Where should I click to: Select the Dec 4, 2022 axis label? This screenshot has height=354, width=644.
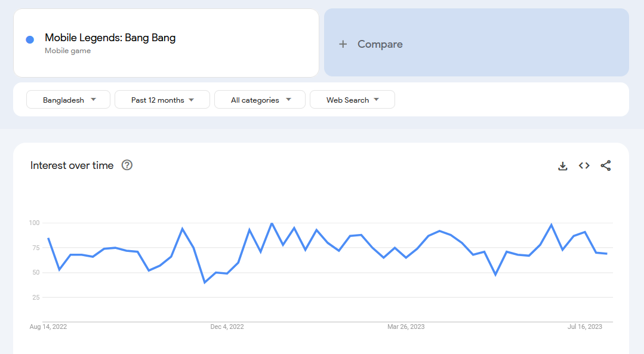227,327
